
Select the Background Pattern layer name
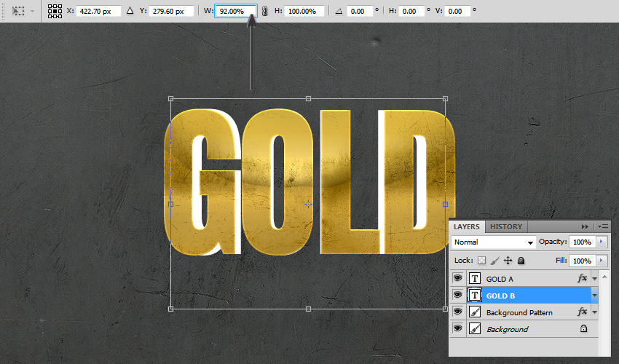519,313
